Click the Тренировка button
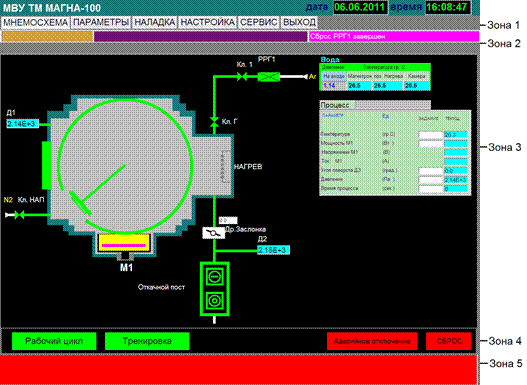 click(147, 341)
